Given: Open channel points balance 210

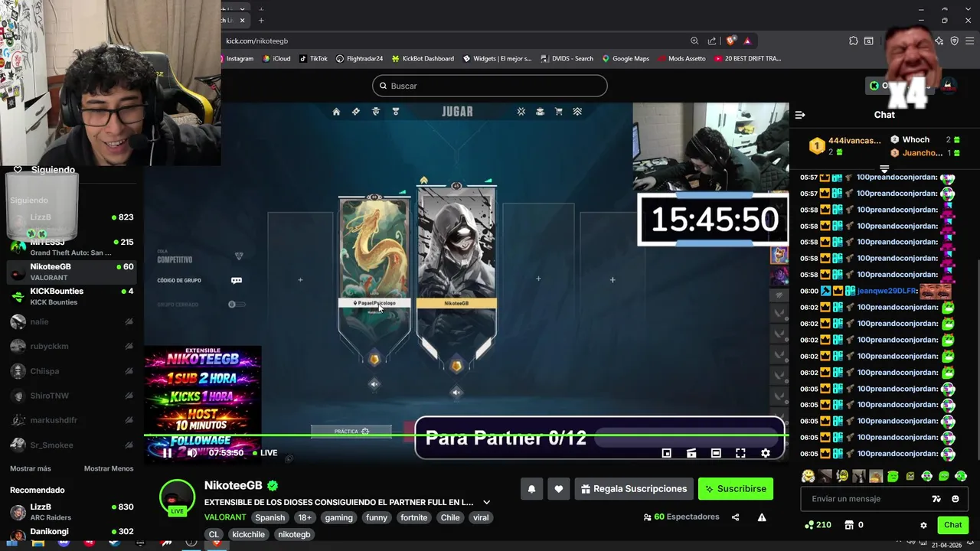Looking at the screenshot, I should pos(818,525).
